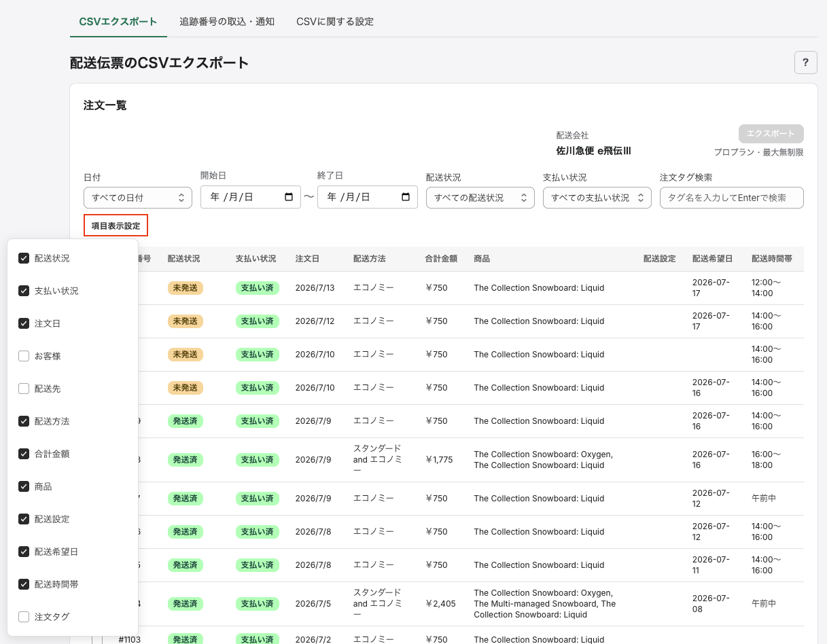The height and width of the screenshot is (644, 827).
Task: Click the 配送方法 table column header
Action: tap(369, 259)
